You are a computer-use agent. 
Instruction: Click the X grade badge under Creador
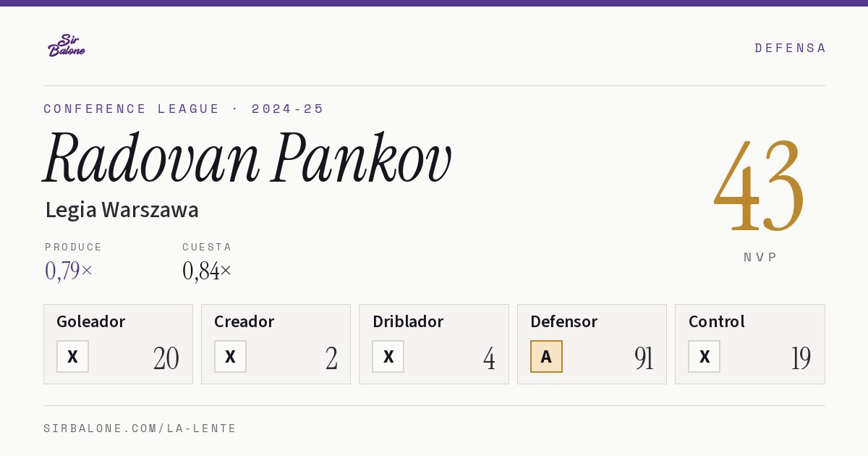pyautogui.click(x=230, y=357)
